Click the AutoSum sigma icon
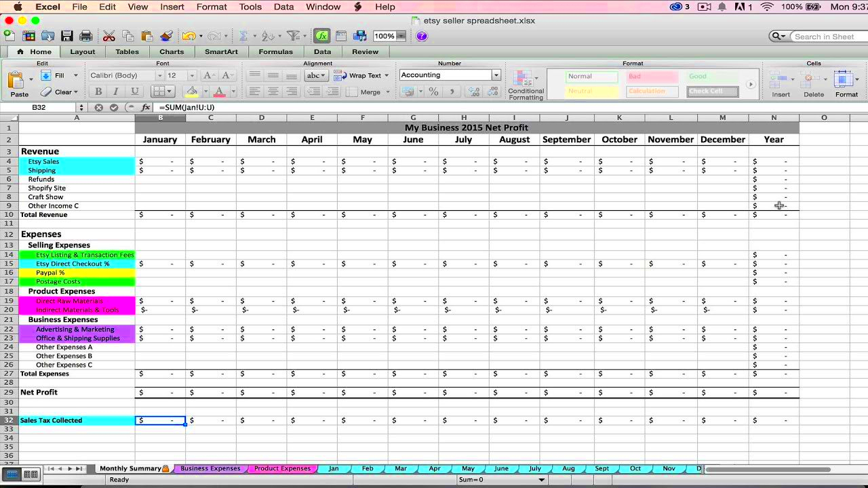This screenshot has width=868, height=488. (x=243, y=36)
